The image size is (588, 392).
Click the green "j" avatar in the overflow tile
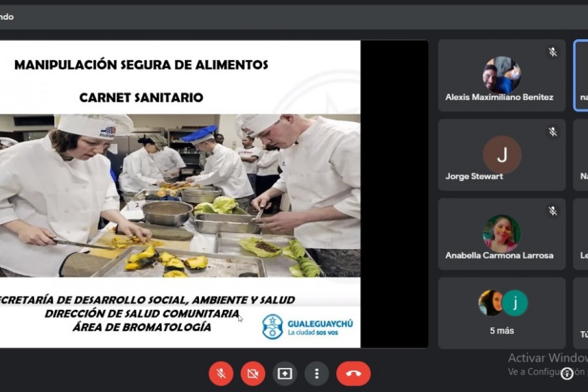[514, 303]
